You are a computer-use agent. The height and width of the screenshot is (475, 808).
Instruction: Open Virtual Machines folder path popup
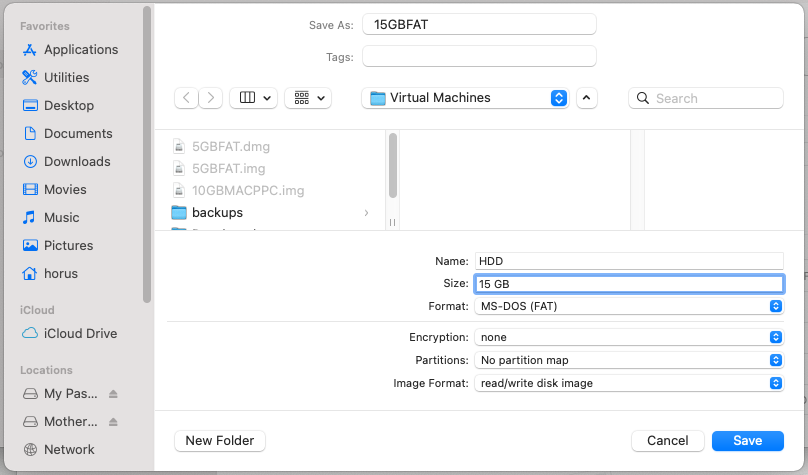465,98
